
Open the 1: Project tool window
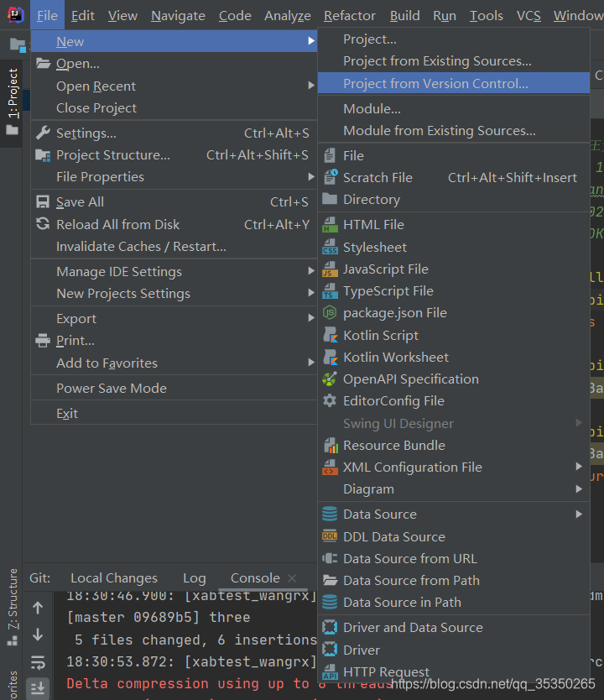coord(12,102)
